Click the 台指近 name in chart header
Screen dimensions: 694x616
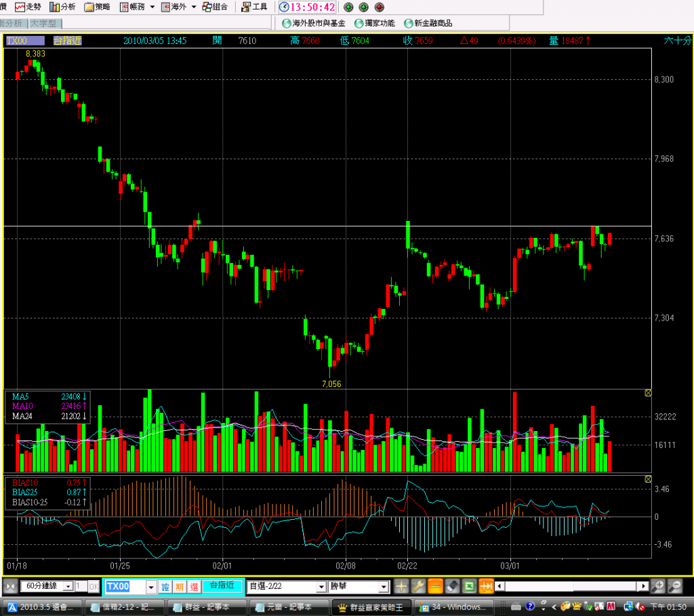(x=67, y=41)
